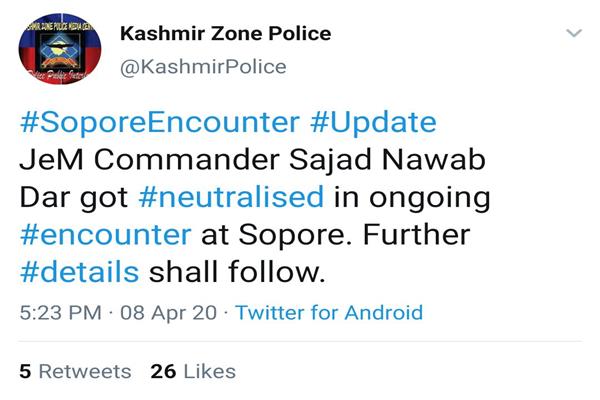Open the #details hashtag
Image resolution: width=600 pixels, height=400 pixels.
tap(80, 272)
